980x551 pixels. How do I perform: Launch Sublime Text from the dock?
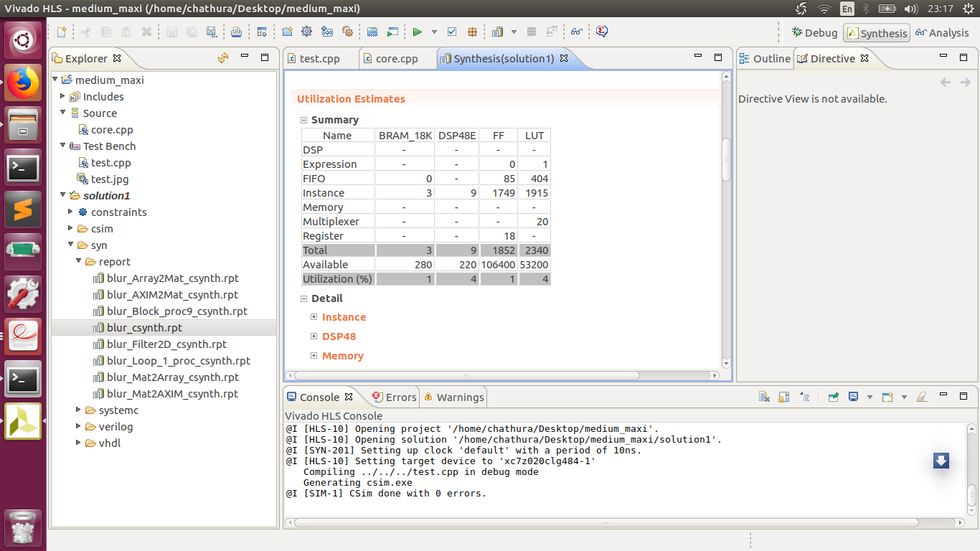point(23,209)
